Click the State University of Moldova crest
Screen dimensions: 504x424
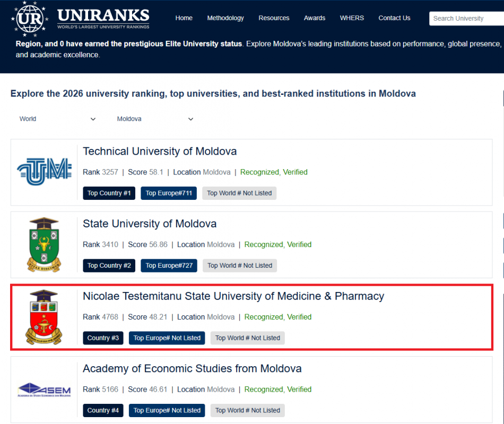44,244
